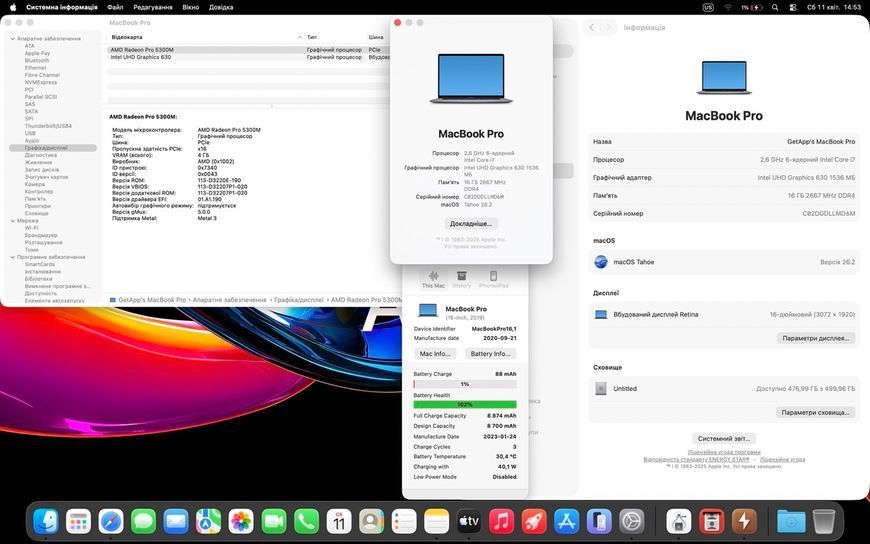The height and width of the screenshot is (544, 870).
Task: Click the Battery Charge 1% bar
Action: click(x=465, y=384)
